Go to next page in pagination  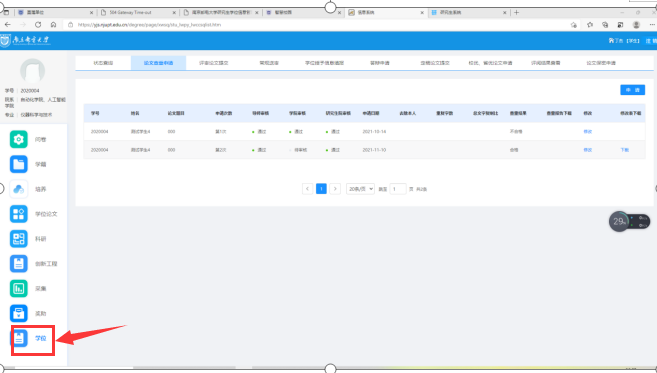click(335, 189)
